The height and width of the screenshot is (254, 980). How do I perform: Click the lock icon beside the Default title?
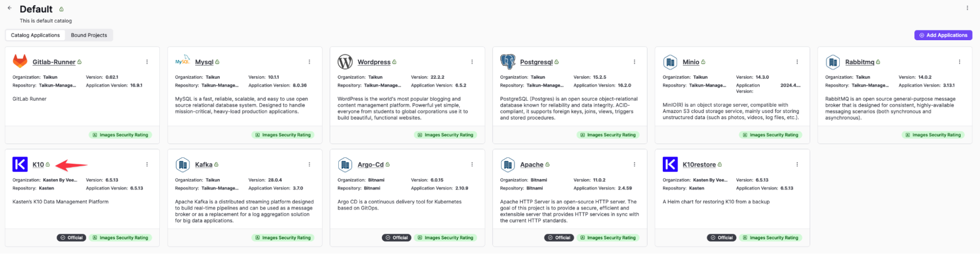[x=61, y=9]
